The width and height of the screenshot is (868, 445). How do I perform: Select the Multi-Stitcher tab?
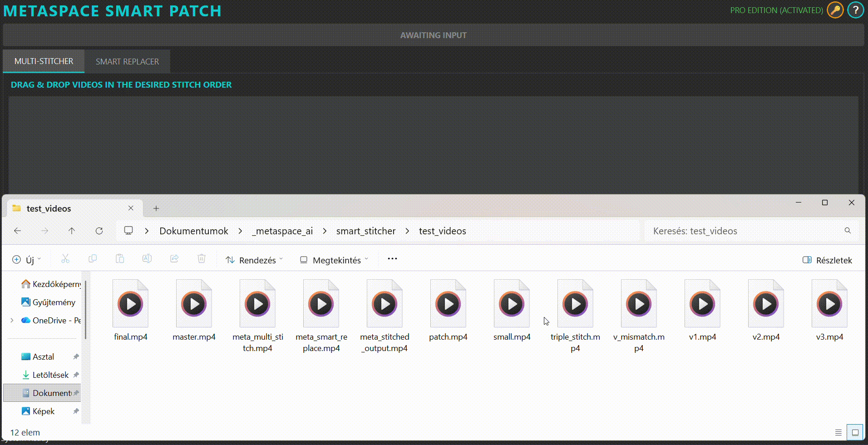click(44, 61)
